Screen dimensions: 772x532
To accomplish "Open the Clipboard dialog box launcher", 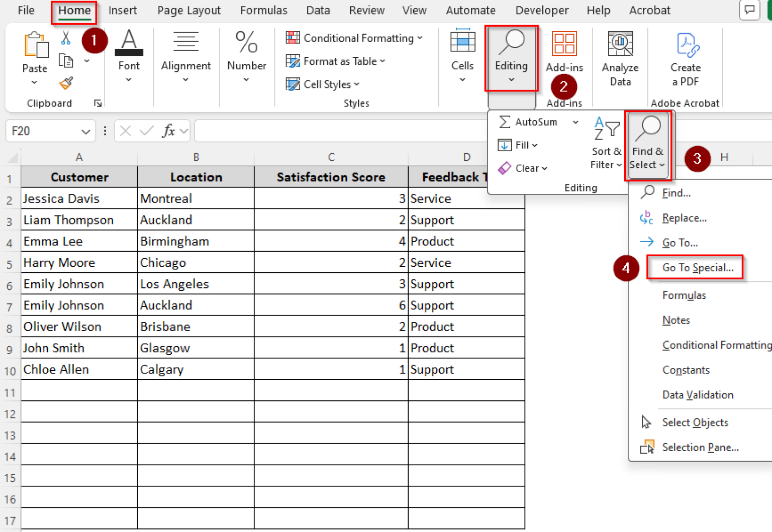I will click(x=98, y=103).
